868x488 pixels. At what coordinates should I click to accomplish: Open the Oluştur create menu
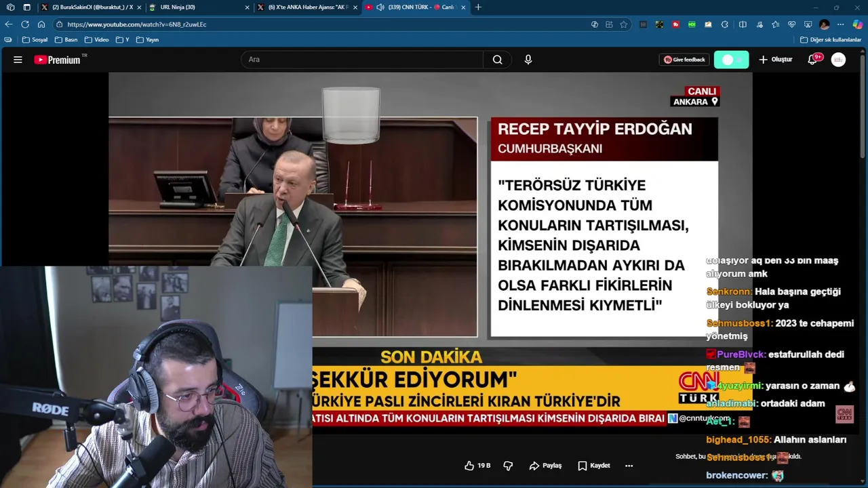pyautogui.click(x=775, y=60)
